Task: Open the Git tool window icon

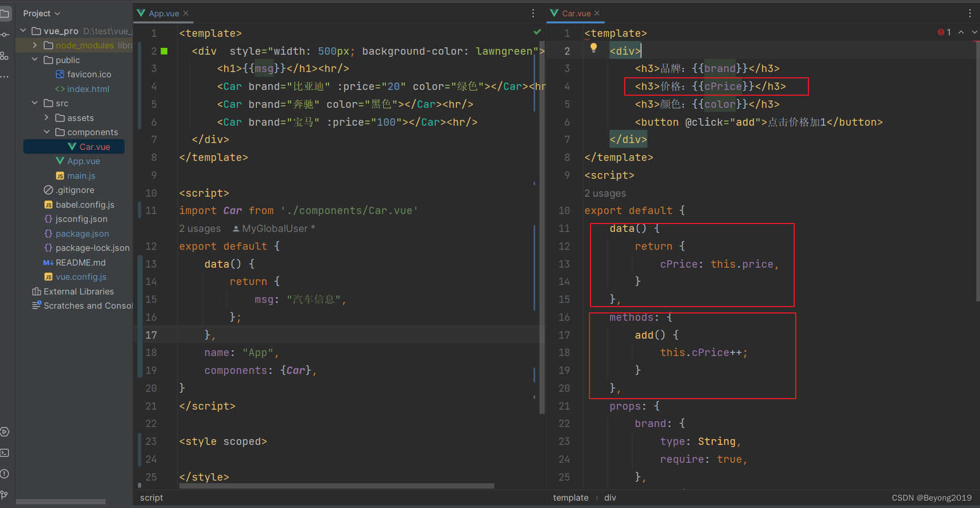Action: 5,495
